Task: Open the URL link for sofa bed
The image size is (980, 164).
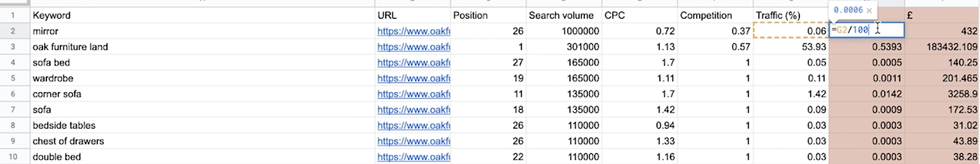Action: point(414,62)
